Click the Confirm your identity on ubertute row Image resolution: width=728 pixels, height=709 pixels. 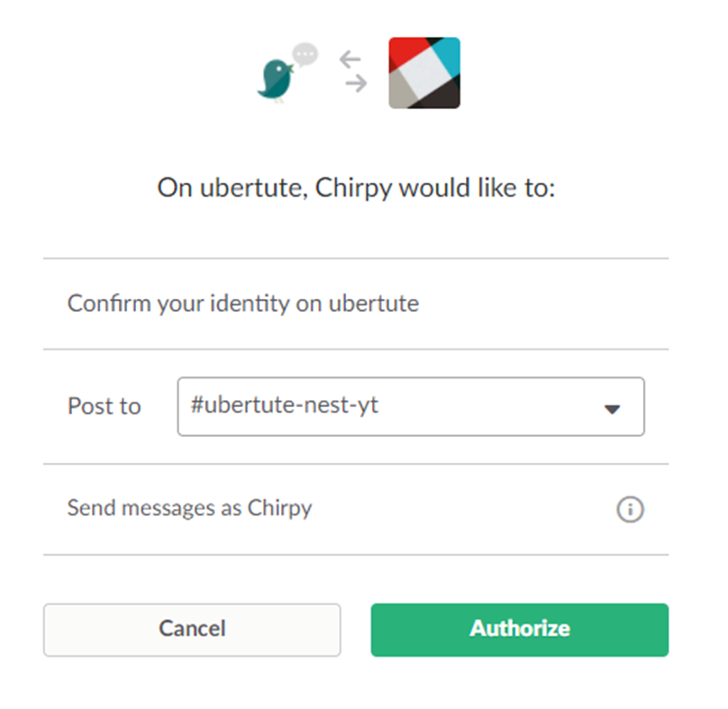(x=243, y=304)
